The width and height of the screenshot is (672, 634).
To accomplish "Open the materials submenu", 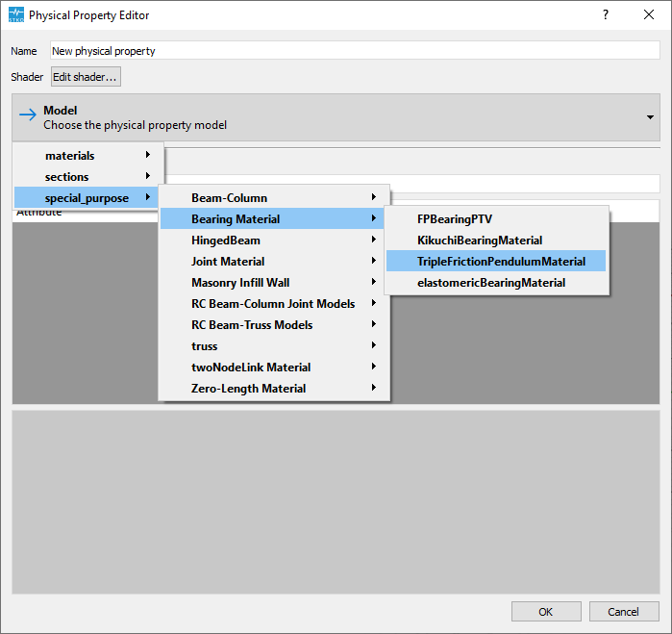I will [x=88, y=155].
